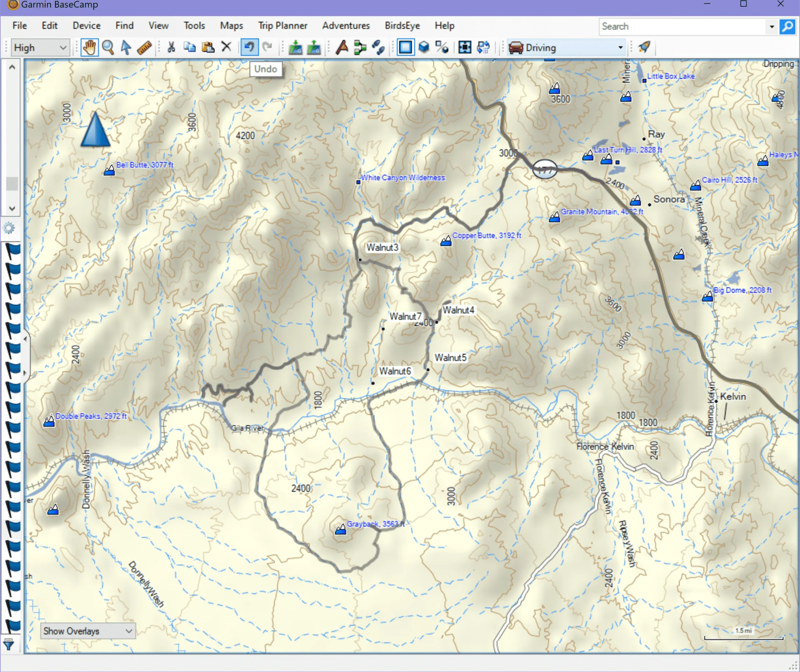The image size is (800, 672).
Task: Open the New Route tool
Action: (342, 47)
